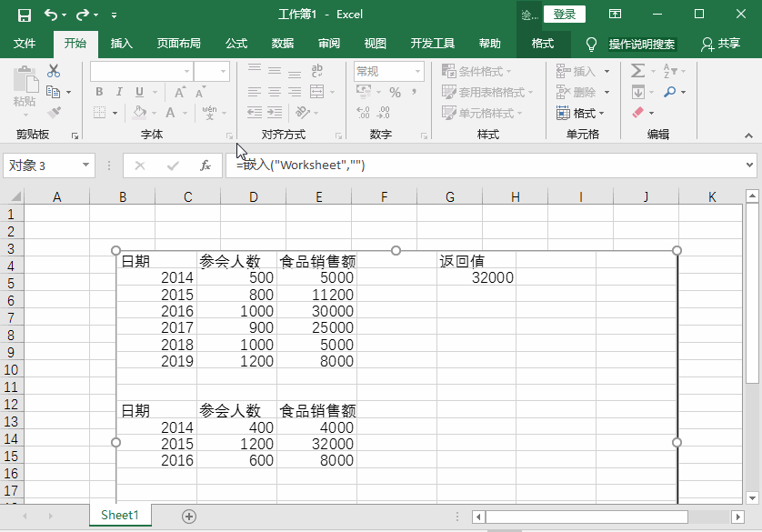Image resolution: width=762 pixels, height=532 pixels.
Task: Open the Name Box dropdown
Action: tap(86, 166)
